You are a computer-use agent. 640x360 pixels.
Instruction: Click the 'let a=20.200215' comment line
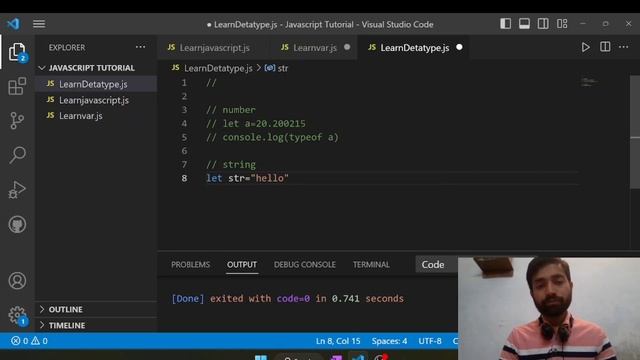click(x=256, y=124)
